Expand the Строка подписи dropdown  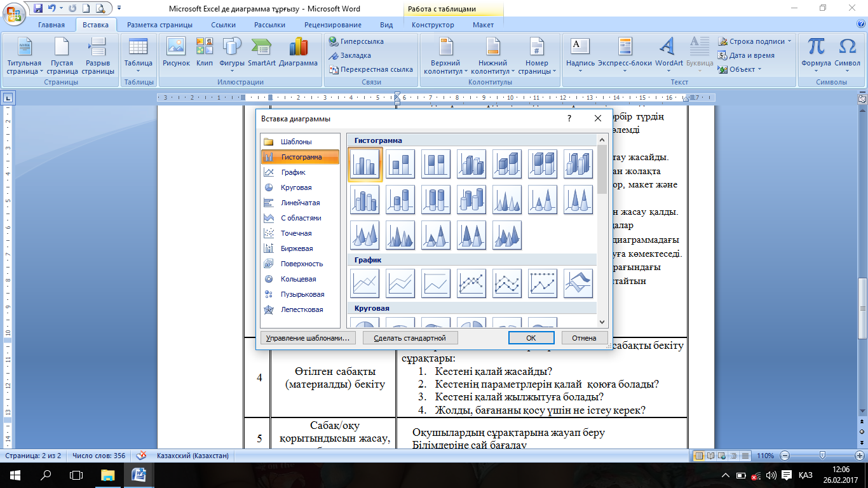pos(755,41)
